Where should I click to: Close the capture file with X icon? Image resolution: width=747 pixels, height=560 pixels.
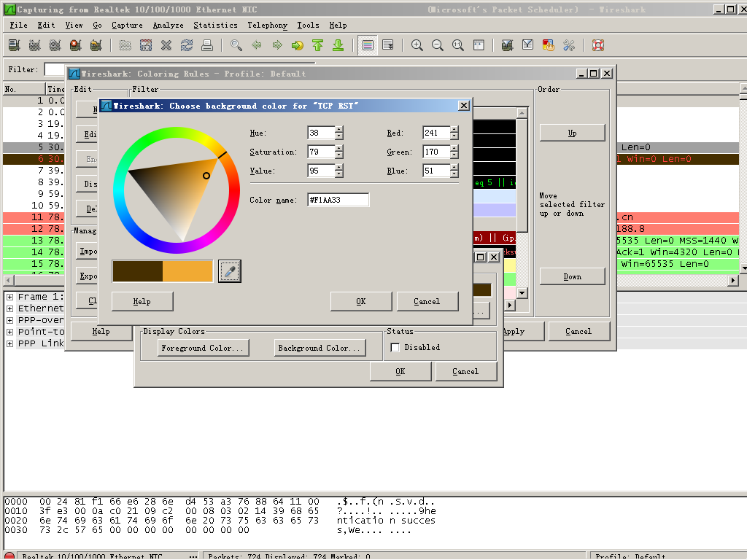pos(166,45)
